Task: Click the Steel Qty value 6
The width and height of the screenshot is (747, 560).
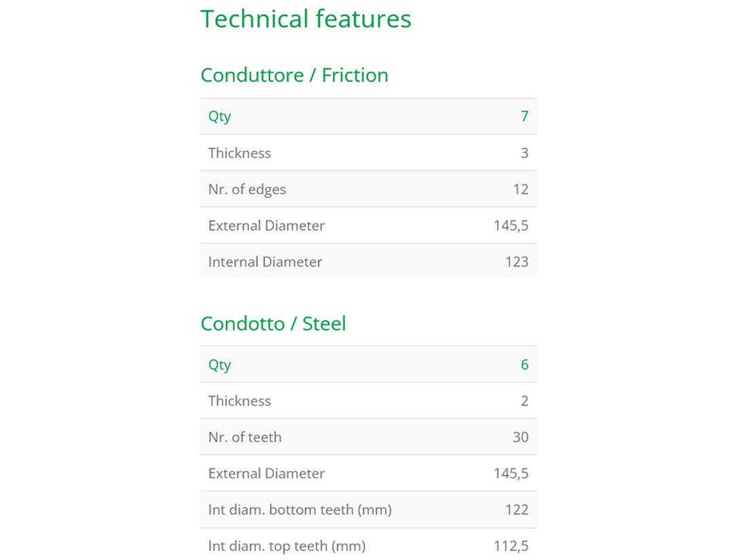Action: (x=524, y=365)
